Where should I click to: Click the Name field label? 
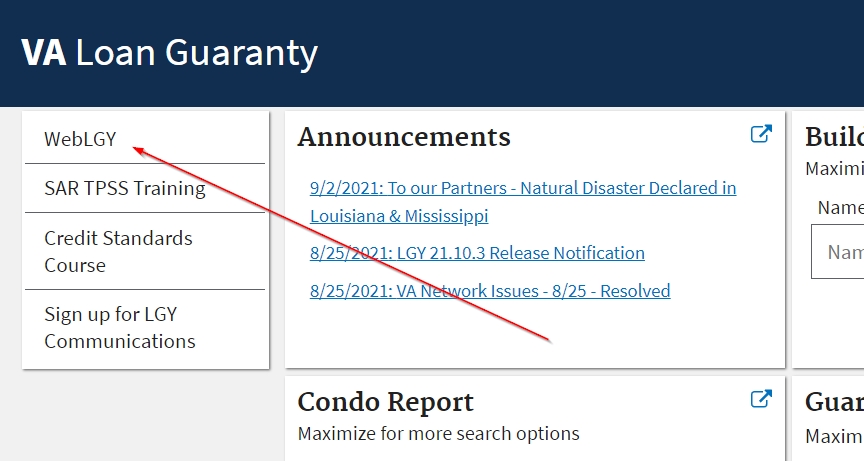(840, 208)
